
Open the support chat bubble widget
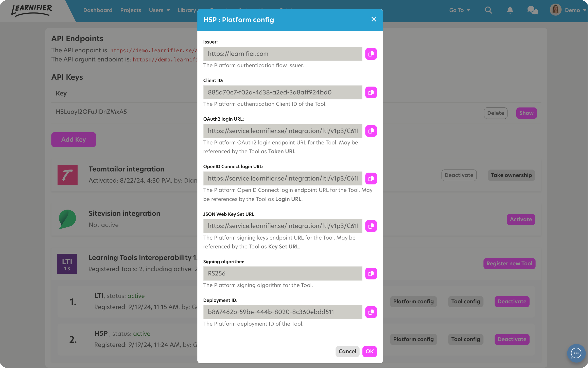(x=576, y=353)
